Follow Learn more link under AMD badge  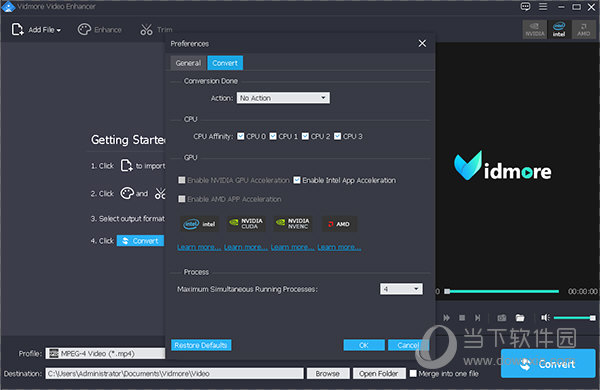pyautogui.click(x=339, y=247)
